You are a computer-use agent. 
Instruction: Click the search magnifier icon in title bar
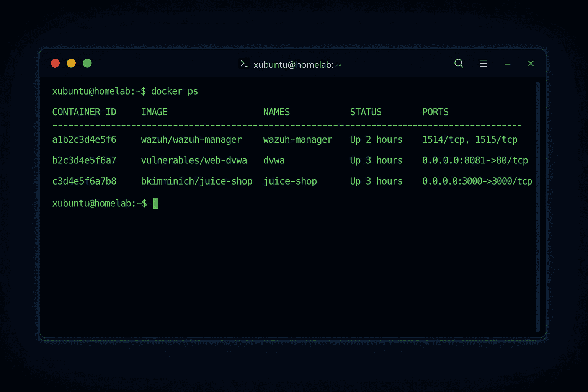[459, 64]
